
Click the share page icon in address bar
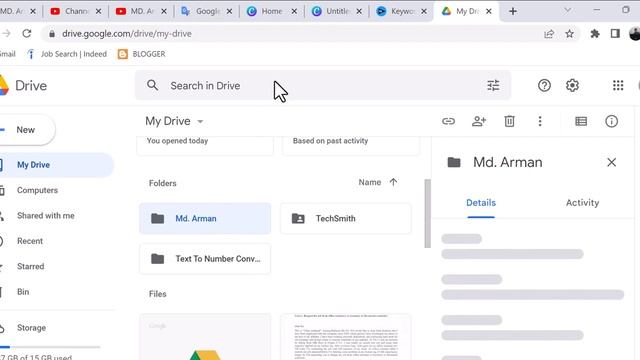549,33
